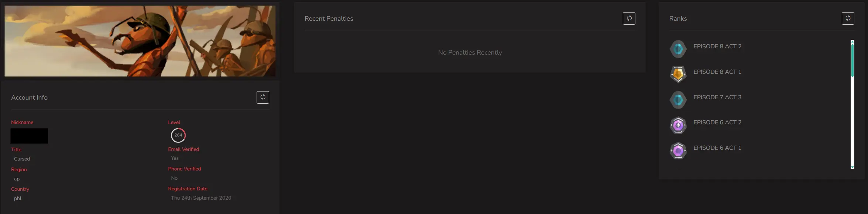Select the Episode 6 Act 1 rank badge
The width and height of the screenshot is (868, 214).
pos(678,151)
